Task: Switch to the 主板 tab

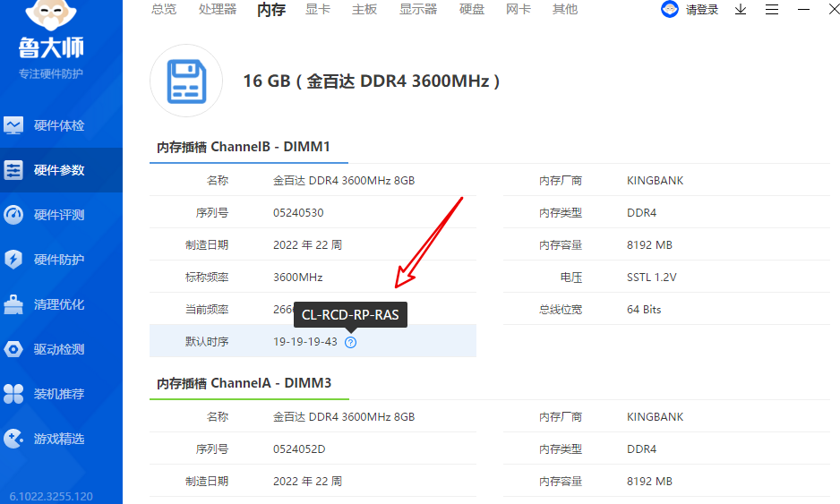Action: coord(364,9)
